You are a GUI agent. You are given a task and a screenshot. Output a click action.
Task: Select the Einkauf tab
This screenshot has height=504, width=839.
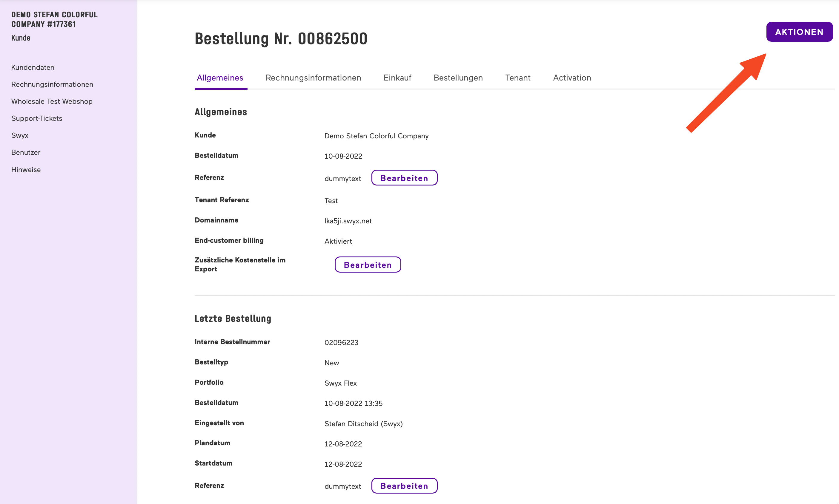397,78
